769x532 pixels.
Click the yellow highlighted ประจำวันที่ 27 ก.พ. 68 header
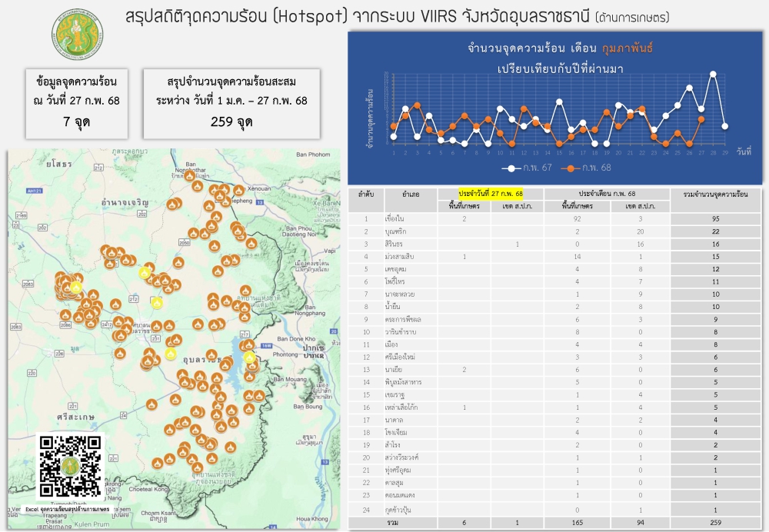(491, 192)
